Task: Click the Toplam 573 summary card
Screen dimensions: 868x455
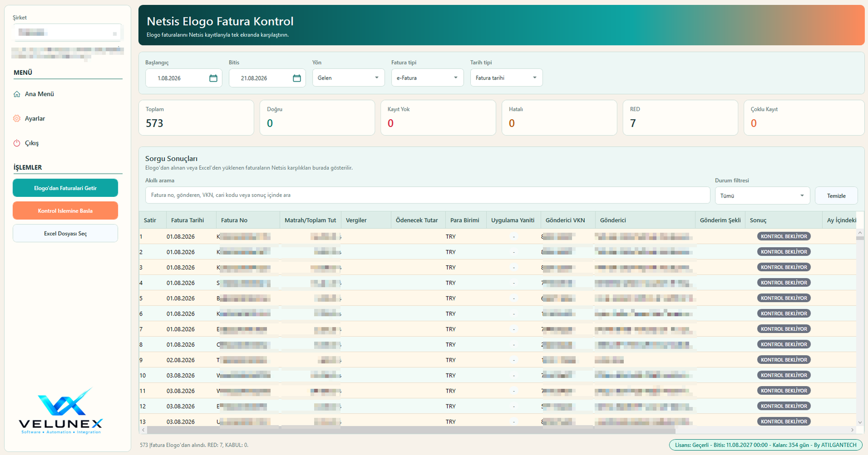Action: (196, 118)
